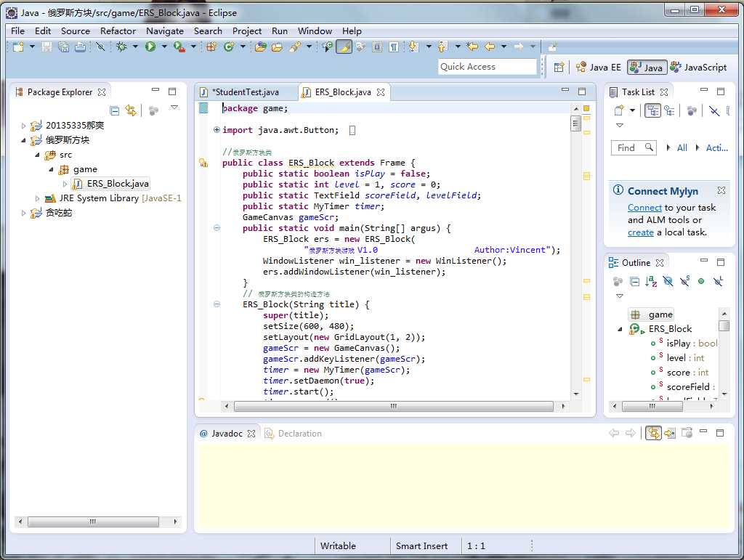
Task: Toggle Mark Occurrences highlighter button
Action: click(344, 46)
